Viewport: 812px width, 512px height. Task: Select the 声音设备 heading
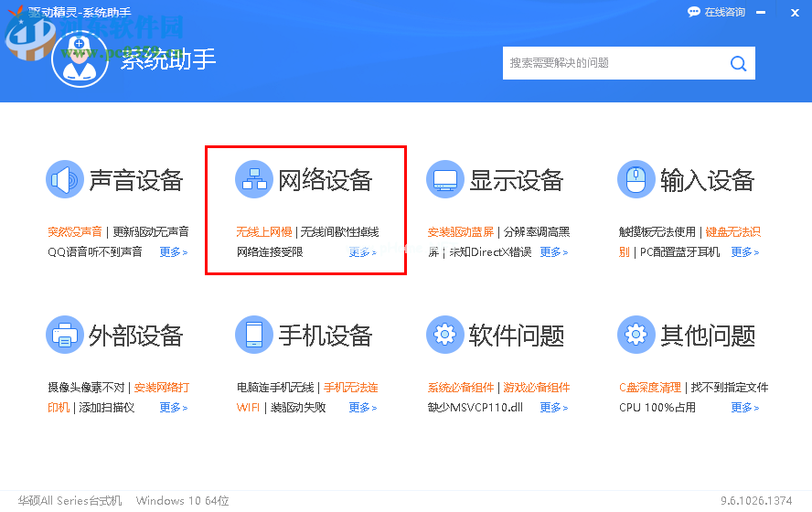[x=135, y=180]
